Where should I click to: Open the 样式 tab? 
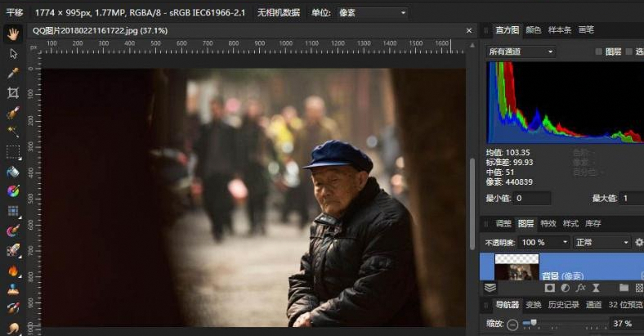coord(570,223)
